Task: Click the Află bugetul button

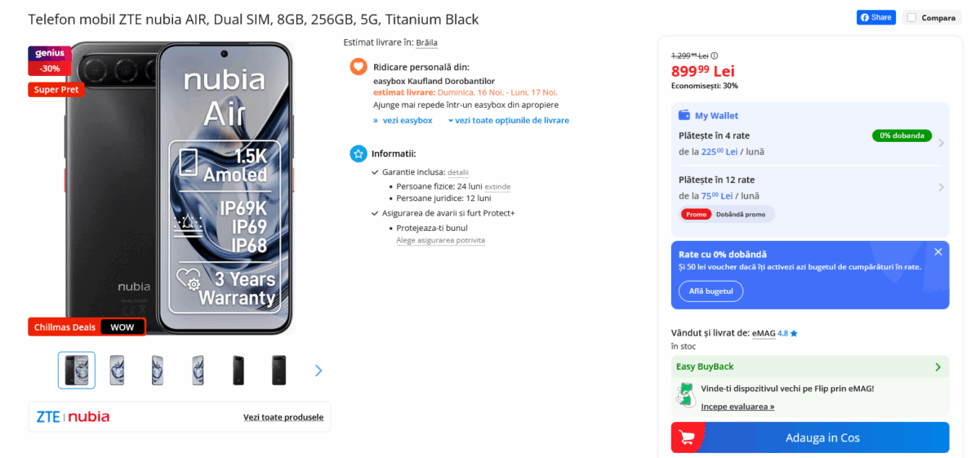Action: (710, 291)
